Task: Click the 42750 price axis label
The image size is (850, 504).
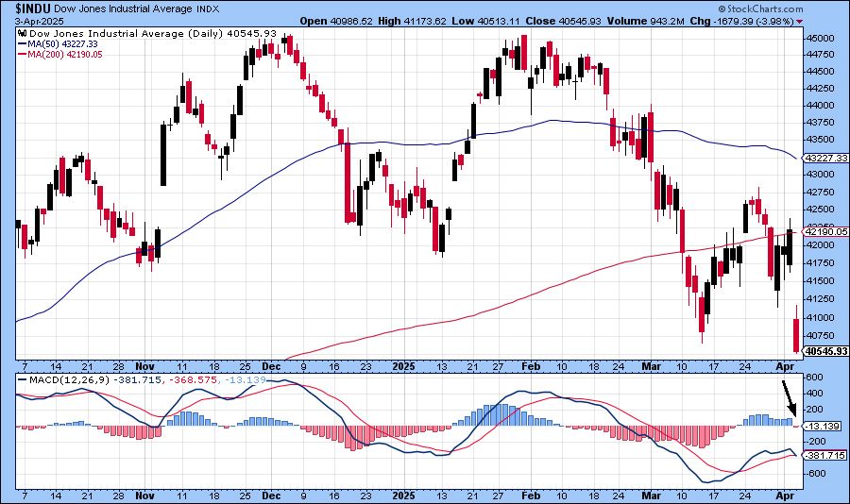Action: [x=820, y=193]
